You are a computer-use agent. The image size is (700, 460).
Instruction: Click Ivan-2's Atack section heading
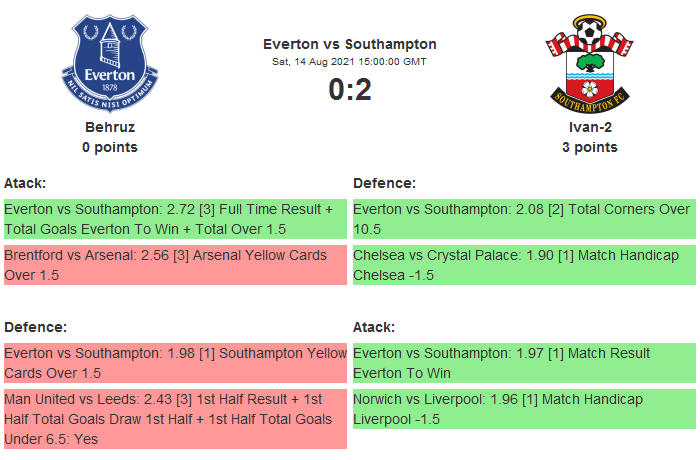(x=374, y=327)
